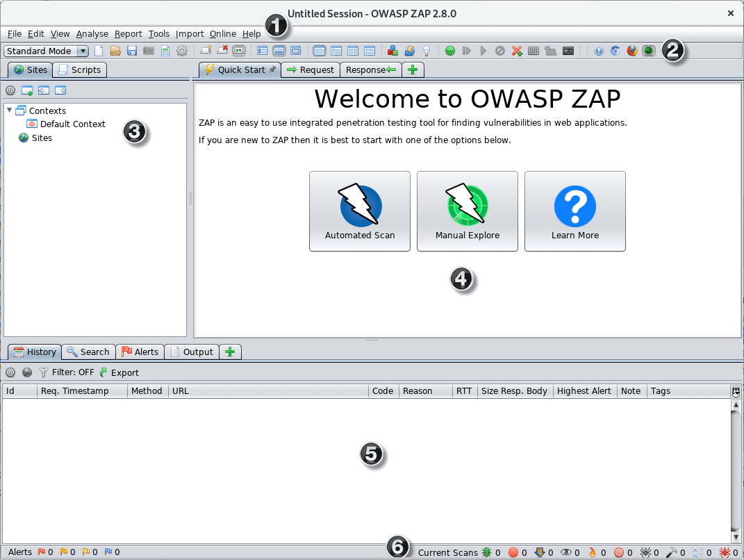Viewport: 744px width, 560px height.
Task: Collapse the Contexts tree node
Action: [x=10, y=110]
